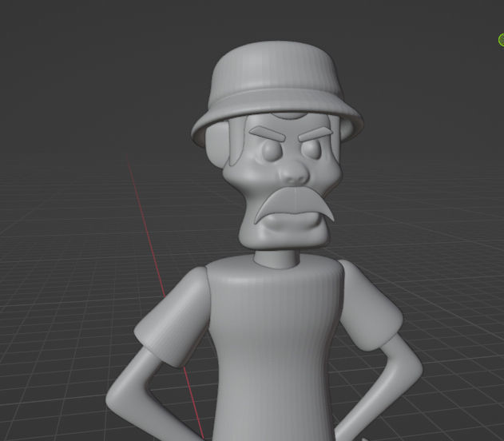Select the character's mustache mesh
Screen dimensions: 504x441
pos(294,204)
